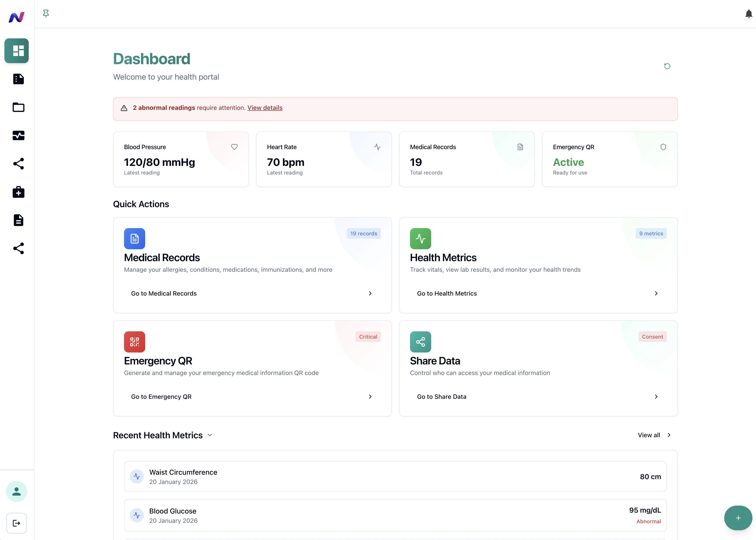Click chevron on Go to Health Metrics
Viewport: 756px width, 540px height.
[x=656, y=293]
